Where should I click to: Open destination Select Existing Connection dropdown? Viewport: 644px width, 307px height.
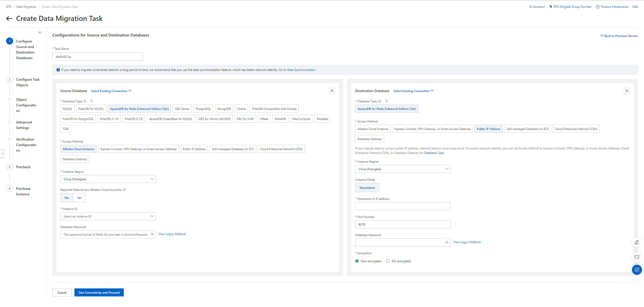click(x=413, y=91)
